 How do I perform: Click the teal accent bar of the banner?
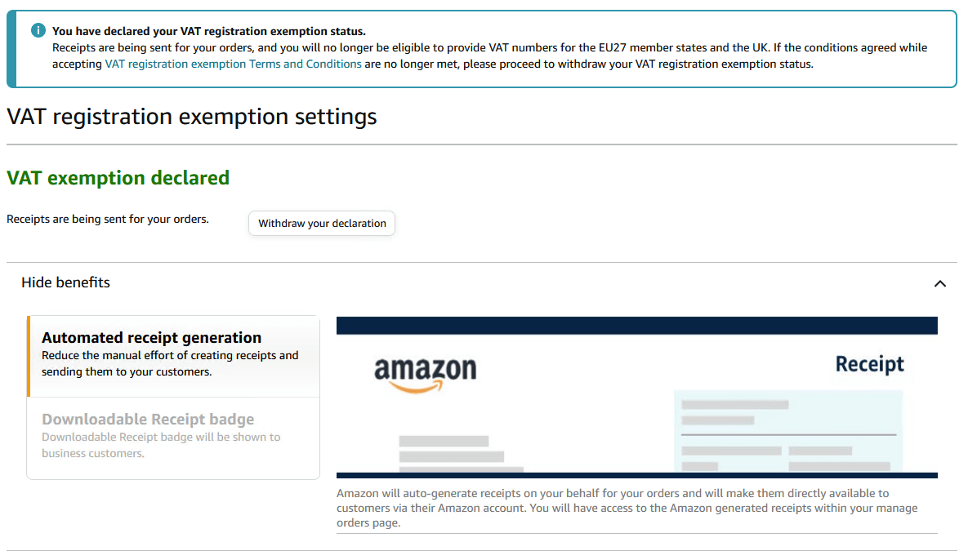(11, 47)
